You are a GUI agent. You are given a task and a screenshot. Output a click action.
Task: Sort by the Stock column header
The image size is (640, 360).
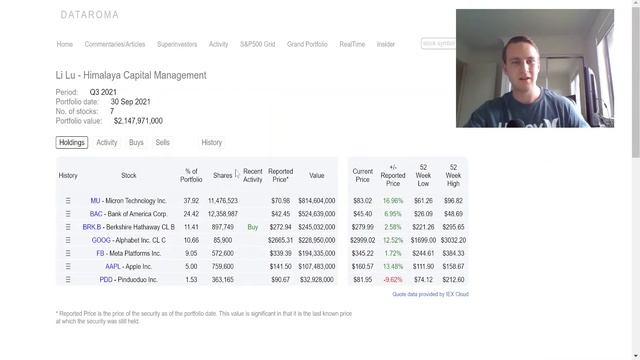point(129,176)
